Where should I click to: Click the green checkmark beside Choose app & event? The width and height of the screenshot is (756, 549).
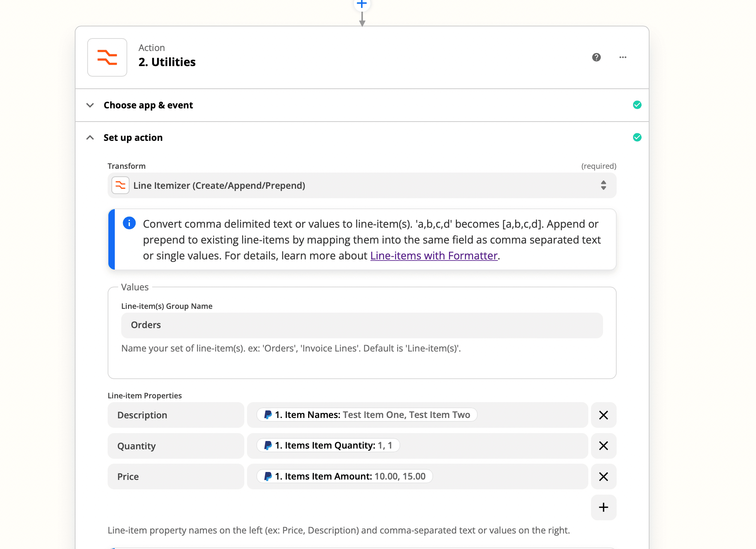tap(637, 105)
